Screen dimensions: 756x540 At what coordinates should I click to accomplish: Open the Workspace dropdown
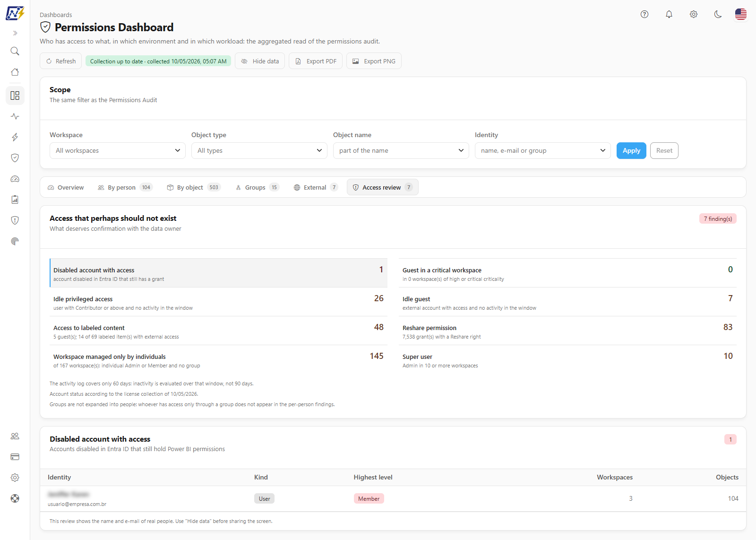coord(118,150)
